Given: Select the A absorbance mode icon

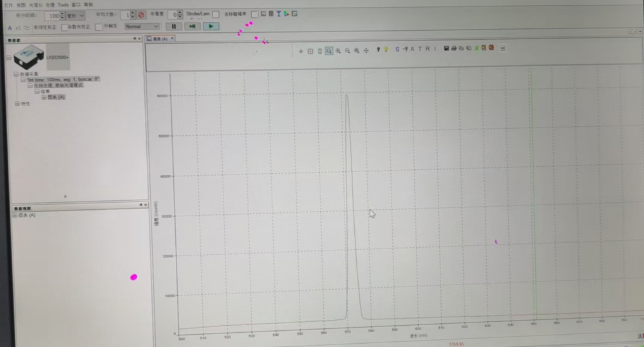Looking at the screenshot, I should point(412,49).
